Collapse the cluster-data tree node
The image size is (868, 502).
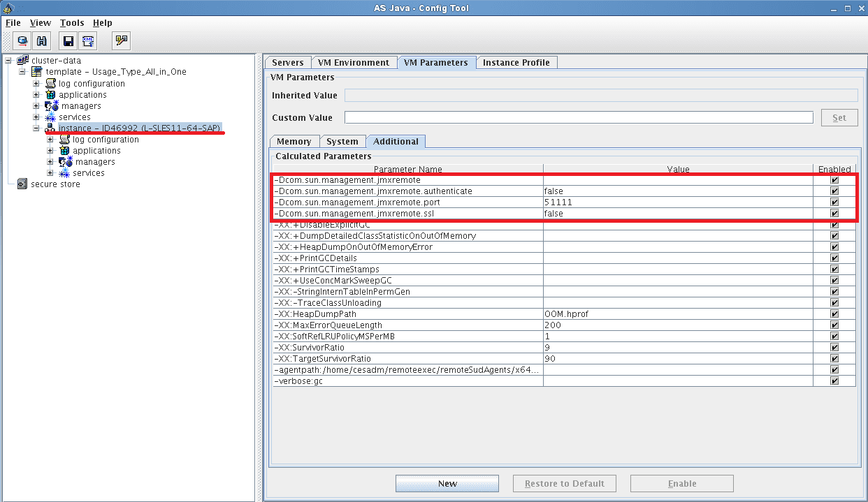(x=8, y=60)
